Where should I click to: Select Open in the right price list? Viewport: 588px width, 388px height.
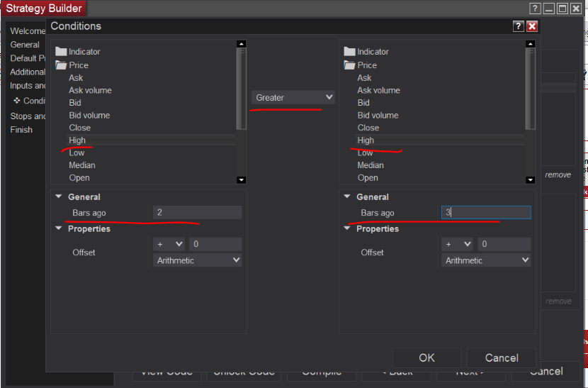(368, 177)
